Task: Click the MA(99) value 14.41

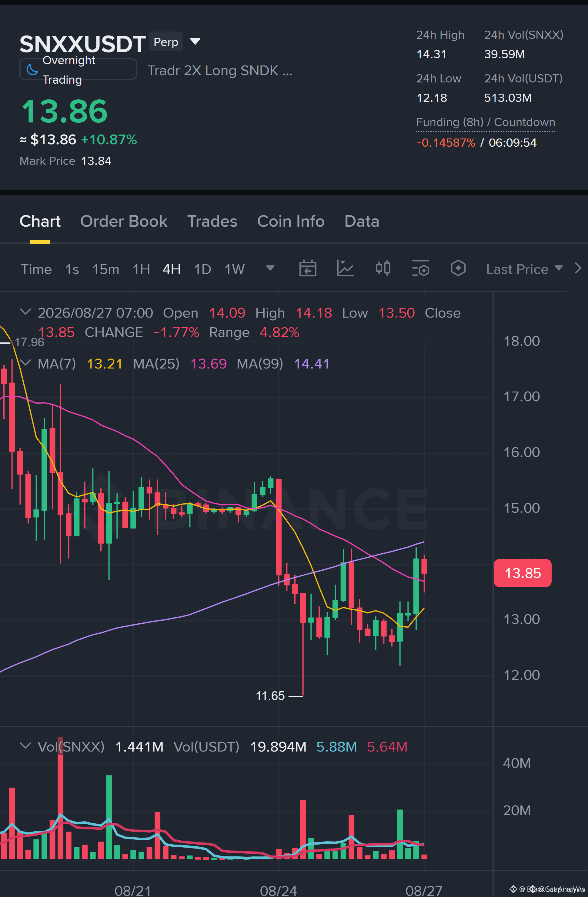Action: (312, 364)
